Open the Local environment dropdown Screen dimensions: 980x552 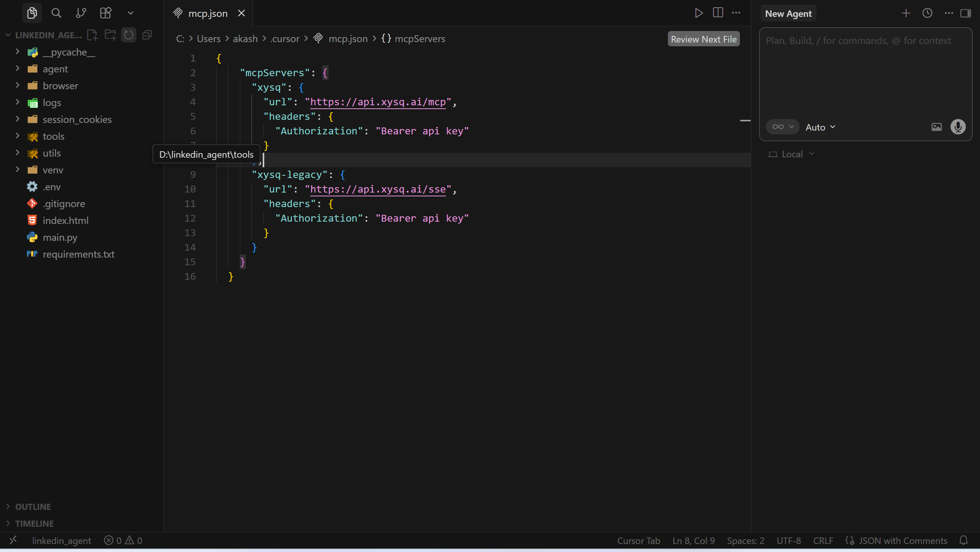point(792,154)
